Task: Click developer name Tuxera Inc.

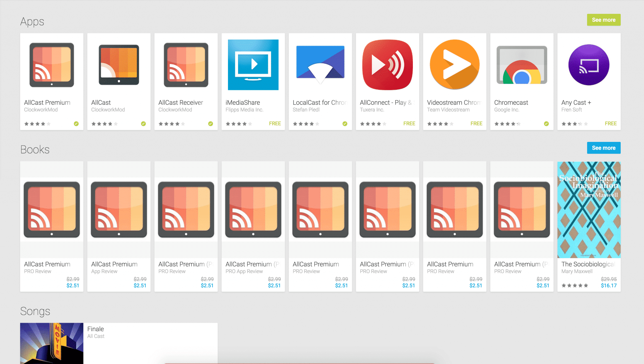Action: 372,110
